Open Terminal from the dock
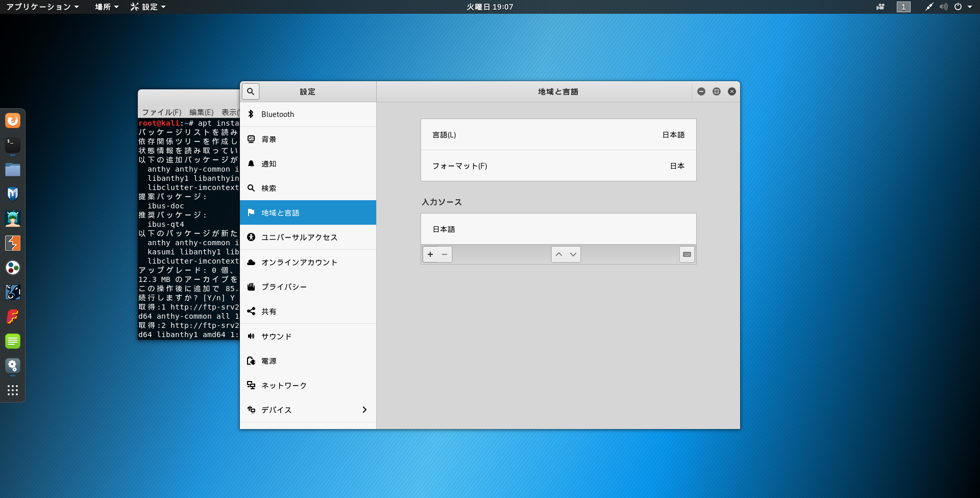The height and width of the screenshot is (498, 980). click(13, 145)
